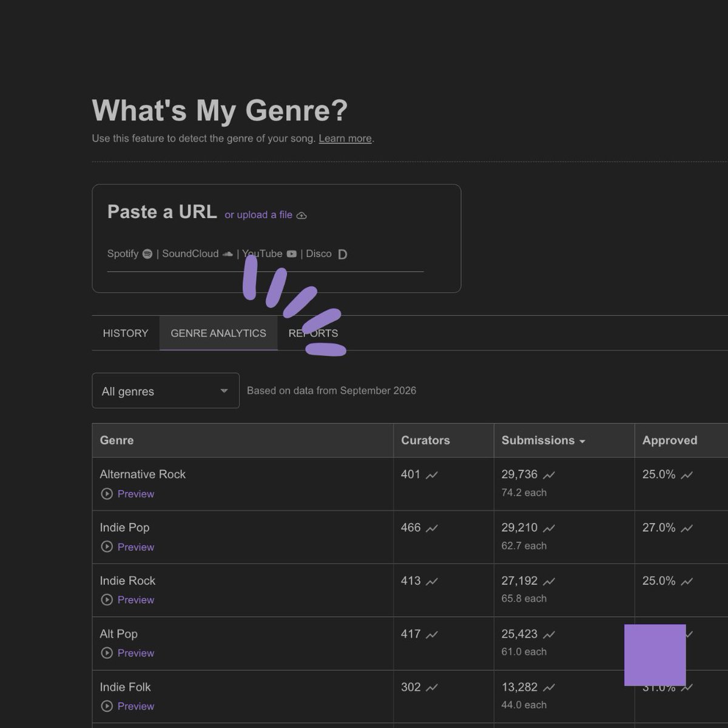The image size is (728, 728).
Task: Open Indie Folk Preview link
Action: (x=136, y=706)
